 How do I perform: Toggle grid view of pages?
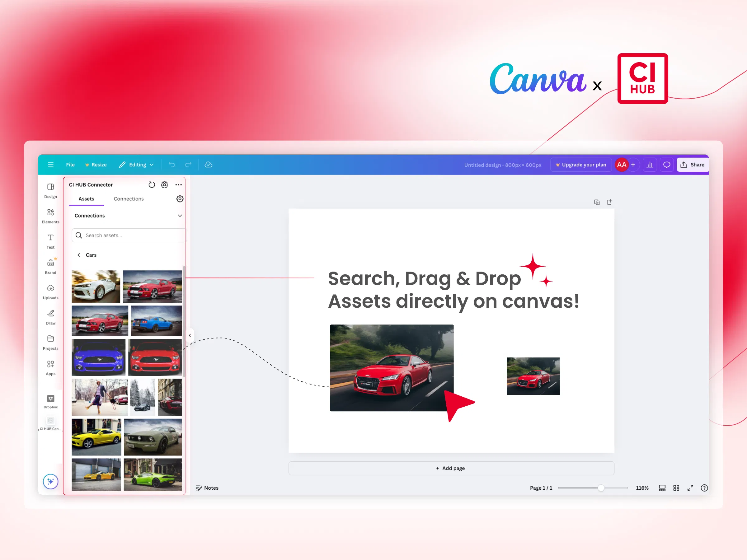(x=676, y=488)
